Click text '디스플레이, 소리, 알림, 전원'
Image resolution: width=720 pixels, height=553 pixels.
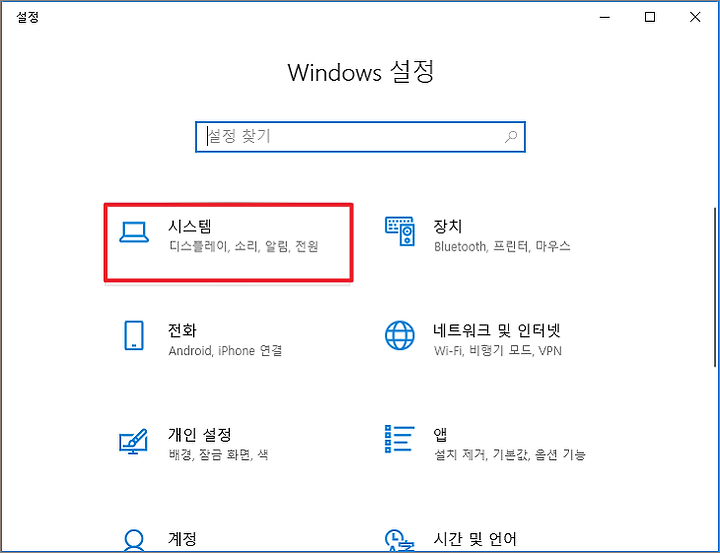[x=244, y=247]
